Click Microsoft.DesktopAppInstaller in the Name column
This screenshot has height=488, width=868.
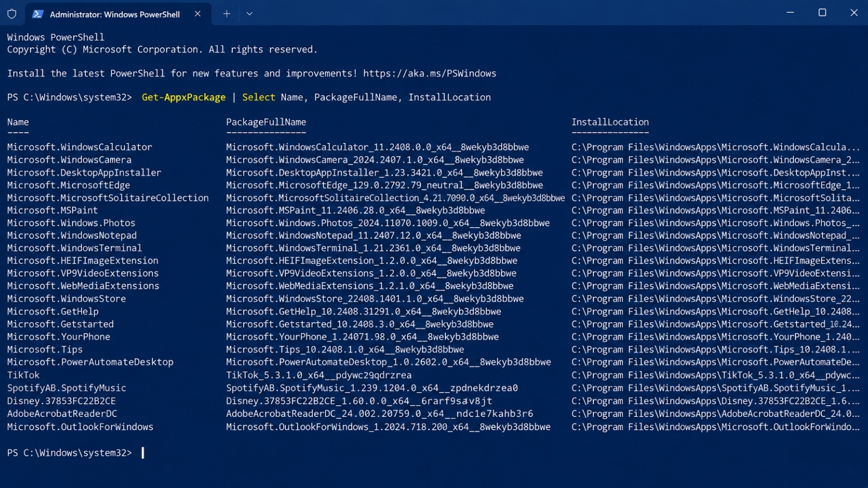pos(84,173)
